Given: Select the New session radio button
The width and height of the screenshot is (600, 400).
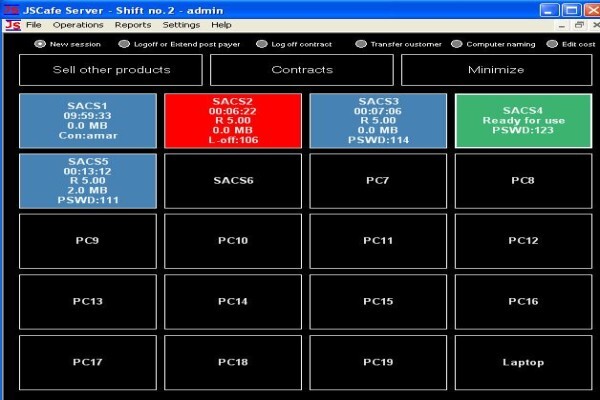Looking at the screenshot, I should click(40, 44).
